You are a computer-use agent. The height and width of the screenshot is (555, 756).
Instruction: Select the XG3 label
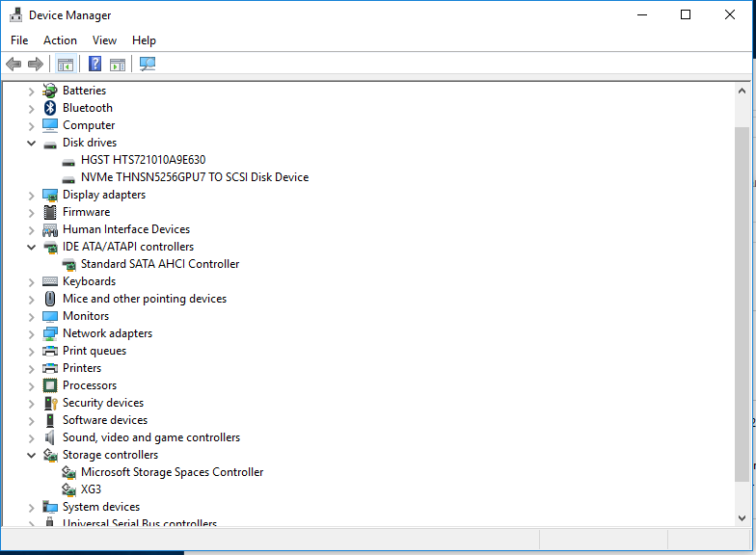(x=91, y=489)
